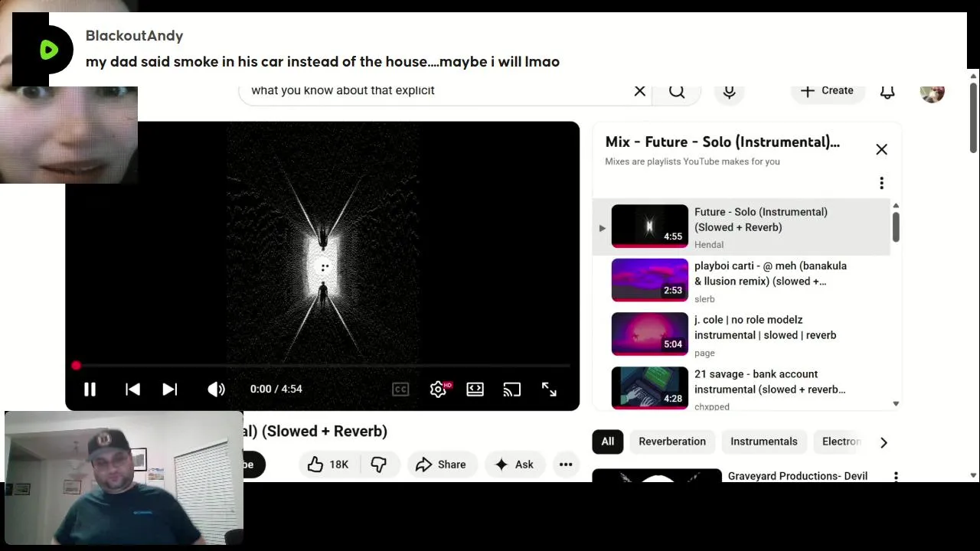Select the All filter chip
Viewport: 980px width, 551px height.
click(607, 442)
